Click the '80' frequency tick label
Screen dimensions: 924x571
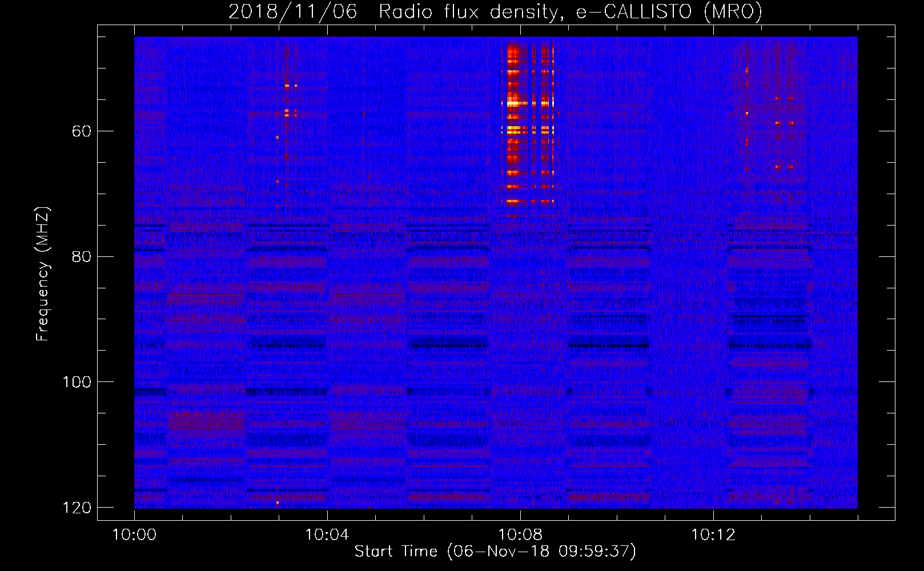81,256
